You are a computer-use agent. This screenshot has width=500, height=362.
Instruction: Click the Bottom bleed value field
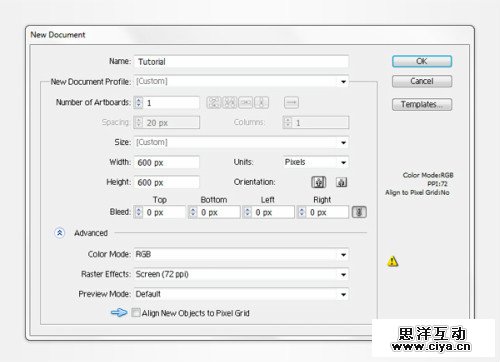coord(219,212)
